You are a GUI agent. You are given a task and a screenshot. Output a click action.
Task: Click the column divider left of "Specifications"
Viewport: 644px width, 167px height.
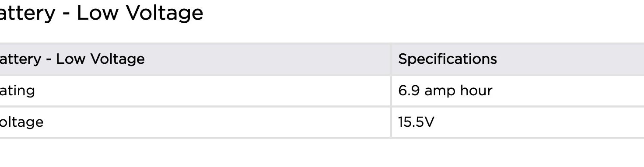391,59
